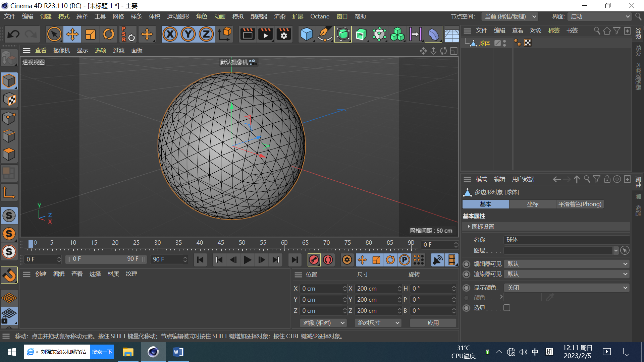Switch to Edges mode in left sidebar

[x=9, y=136]
